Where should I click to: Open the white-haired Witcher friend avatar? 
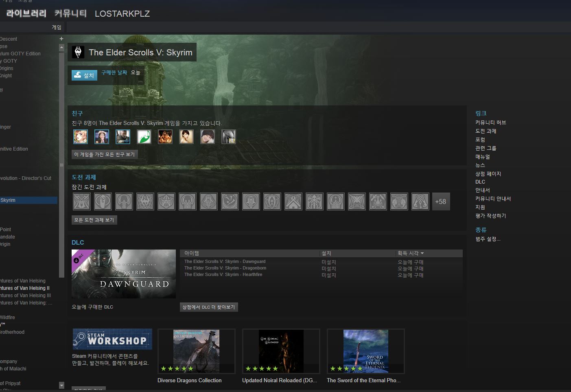click(x=123, y=137)
